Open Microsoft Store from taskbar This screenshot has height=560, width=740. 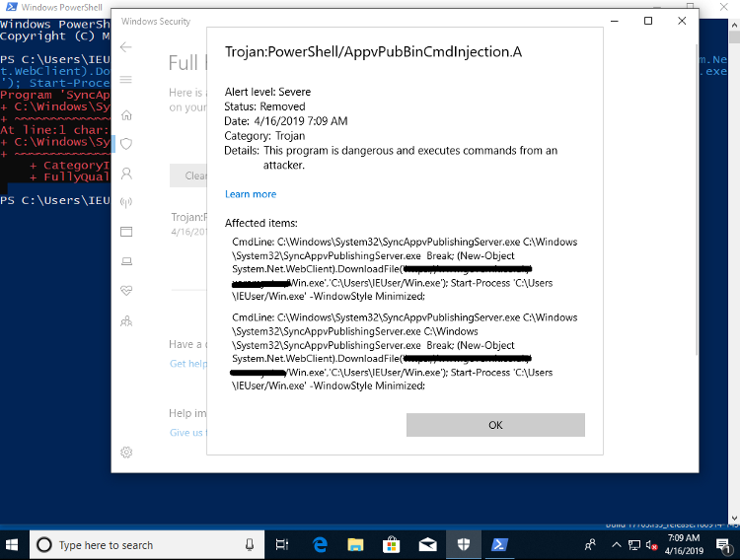(392, 545)
